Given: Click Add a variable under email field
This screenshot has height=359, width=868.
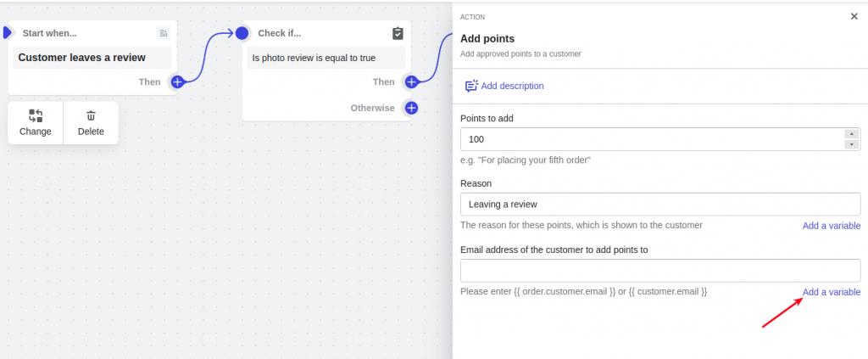Looking at the screenshot, I should pyautogui.click(x=832, y=292).
